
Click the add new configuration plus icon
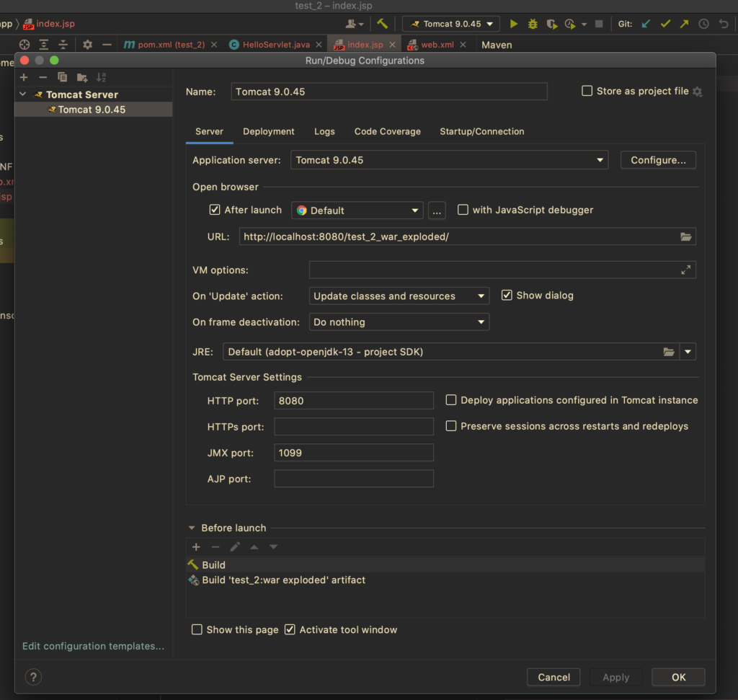pyautogui.click(x=24, y=77)
